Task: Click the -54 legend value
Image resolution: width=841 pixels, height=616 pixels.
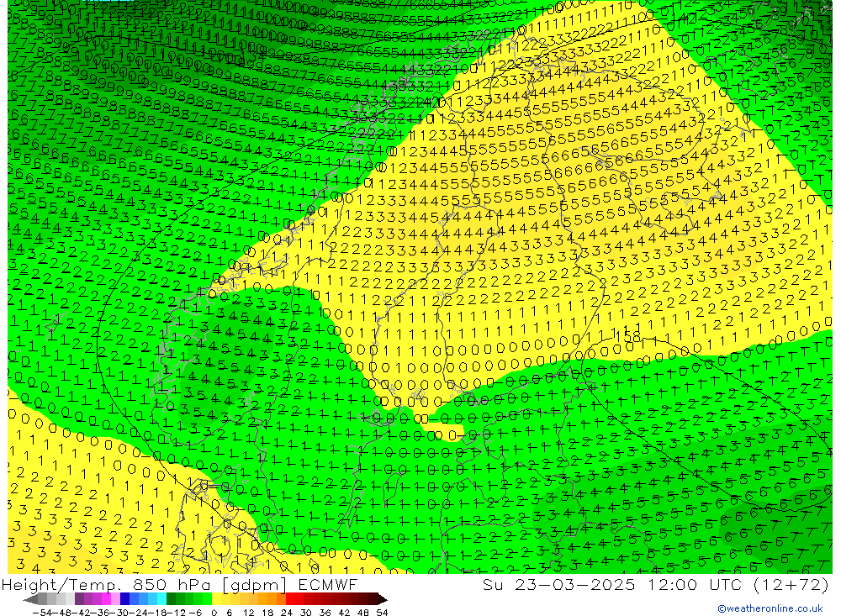Action: point(43,613)
